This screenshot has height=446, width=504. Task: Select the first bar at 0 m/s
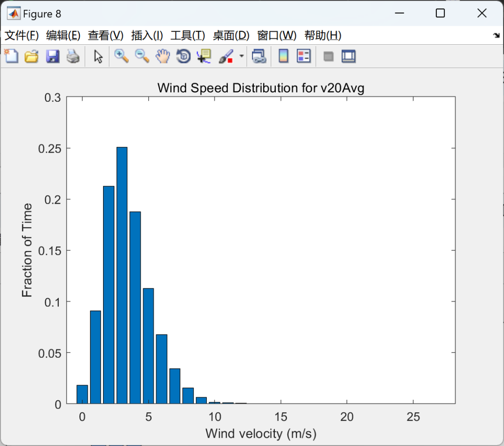(82, 394)
